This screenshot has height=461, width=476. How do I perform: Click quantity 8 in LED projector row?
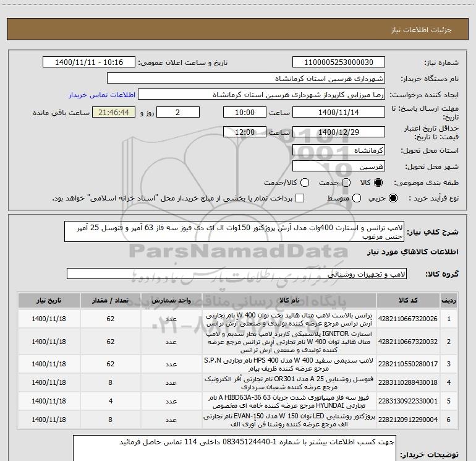coord(110,420)
